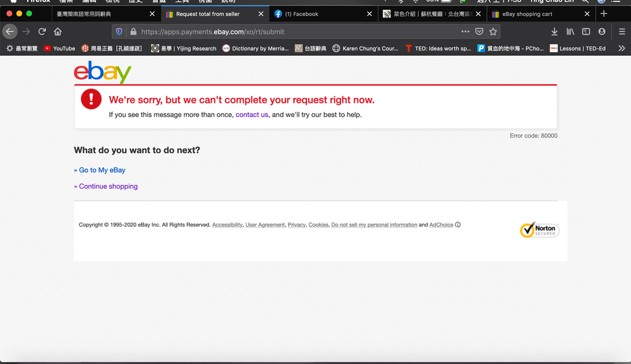This screenshot has width=631, height=364.
Task: Open the Firefox Account icon
Action: pyautogui.click(x=601, y=32)
